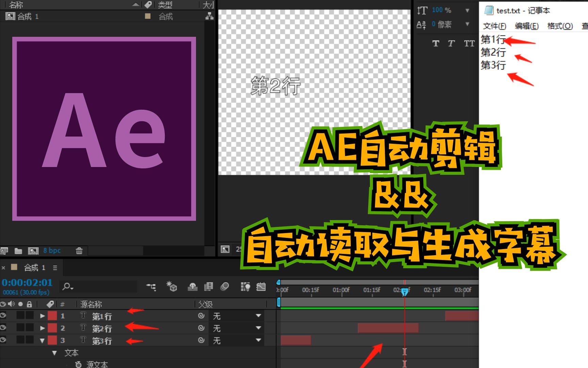Expand properties of layer 2 第2行
This screenshot has width=588, height=368.
(x=43, y=328)
